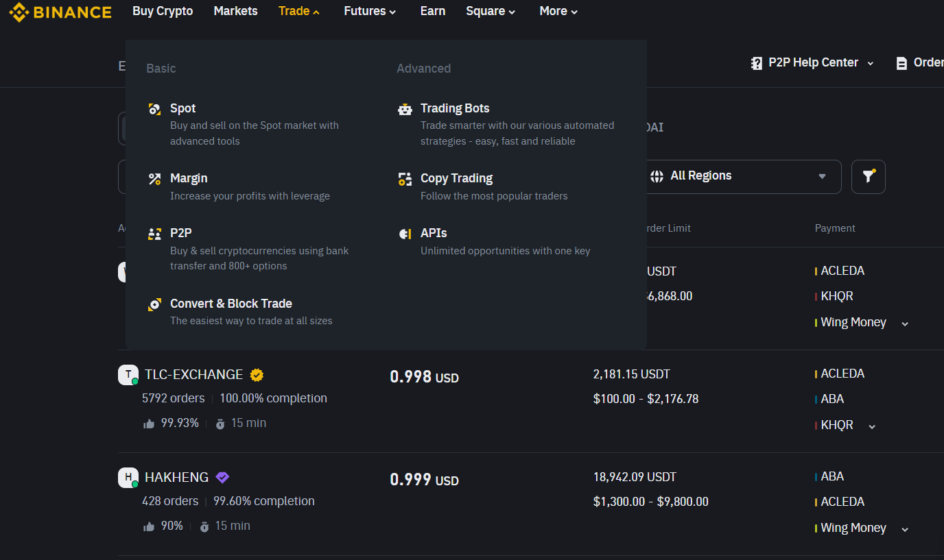Click the HAKHENG 15 min timer icon
This screenshot has width=944, height=560.
[x=204, y=527]
